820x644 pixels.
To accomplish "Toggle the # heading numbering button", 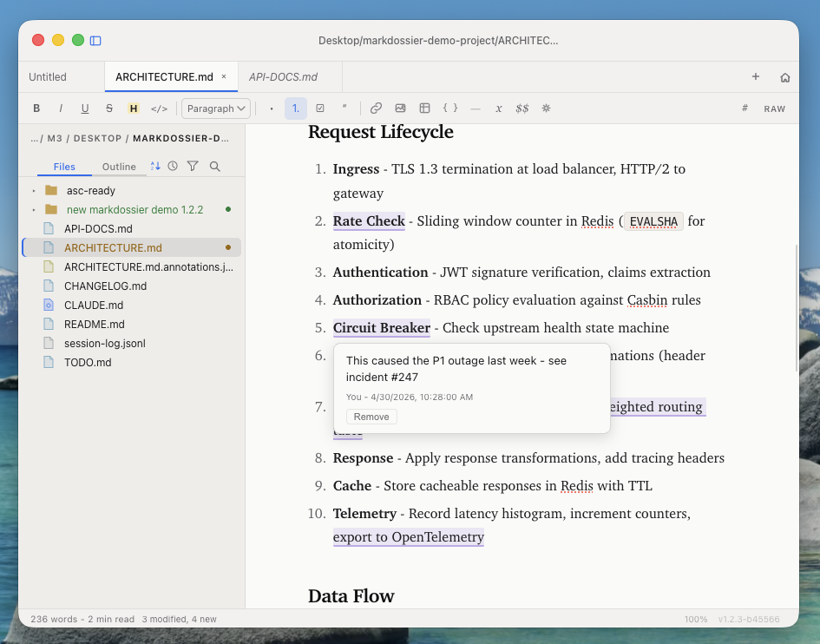I will (745, 108).
